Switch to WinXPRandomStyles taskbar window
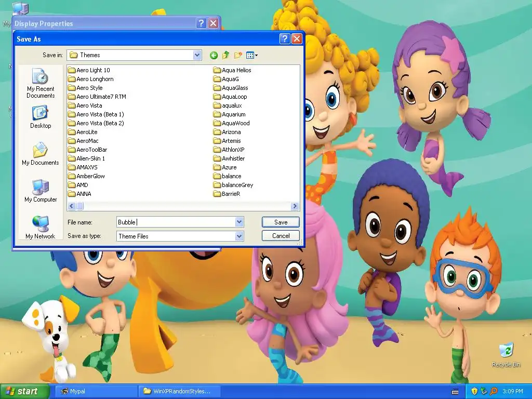The width and height of the screenshot is (532, 399). coord(180,391)
